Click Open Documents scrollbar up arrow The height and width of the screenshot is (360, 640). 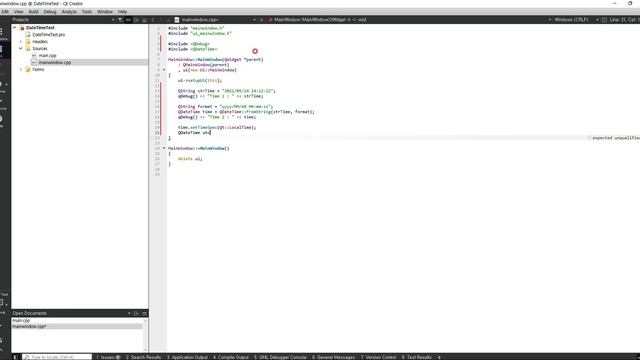click(145, 321)
